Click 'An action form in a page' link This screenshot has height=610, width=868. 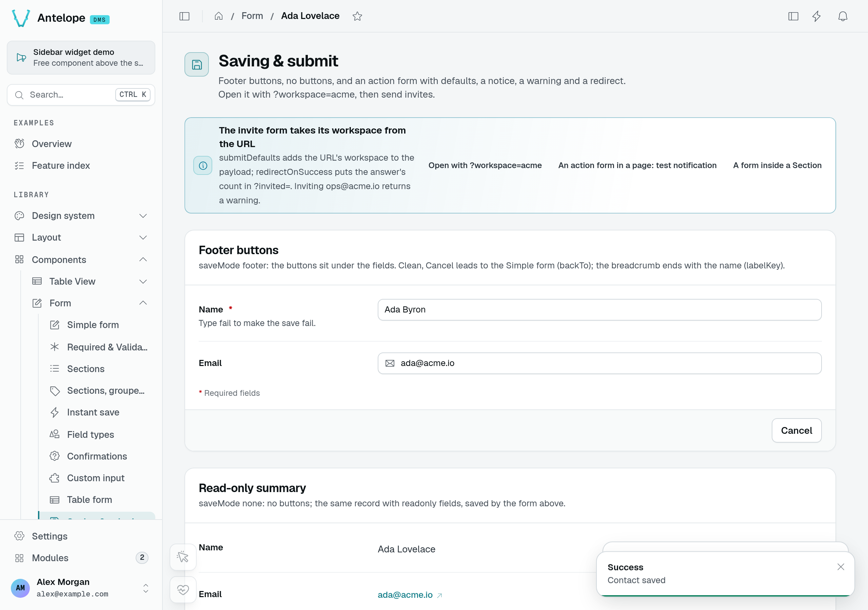click(637, 165)
